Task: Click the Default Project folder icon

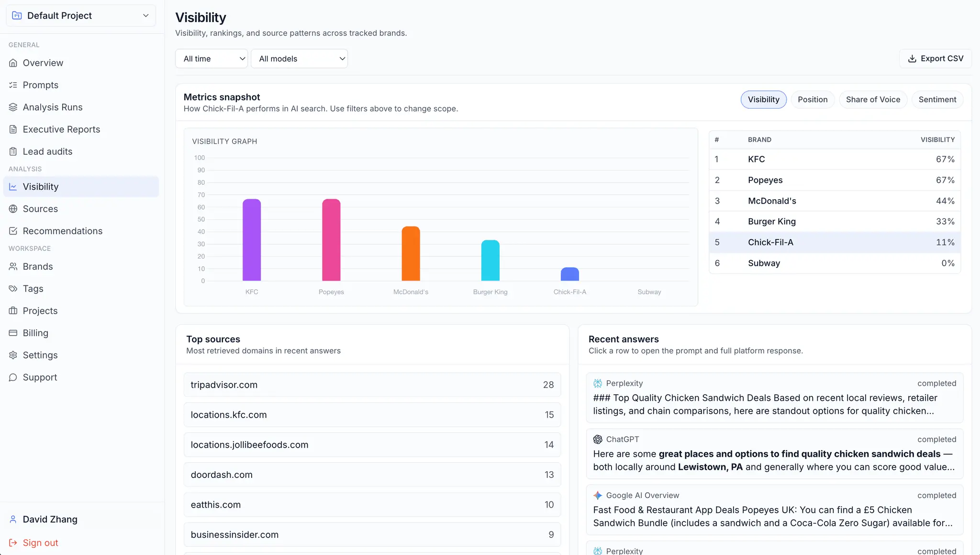Action: click(17, 15)
